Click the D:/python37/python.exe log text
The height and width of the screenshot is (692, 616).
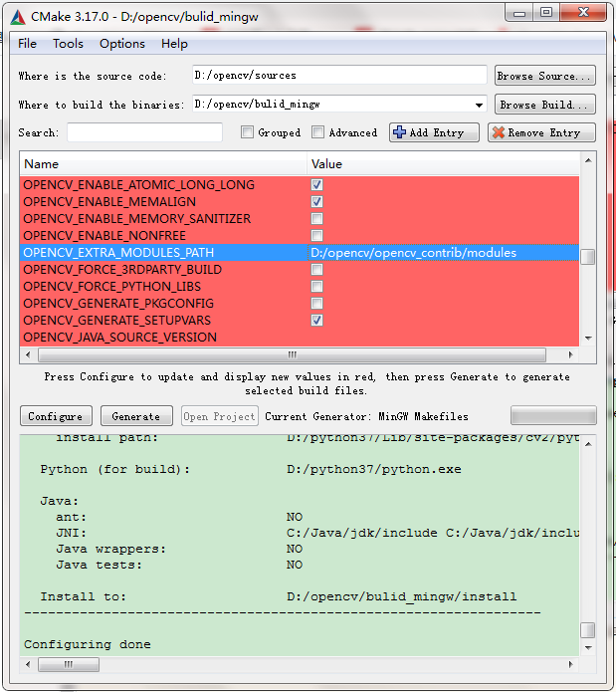click(x=374, y=469)
